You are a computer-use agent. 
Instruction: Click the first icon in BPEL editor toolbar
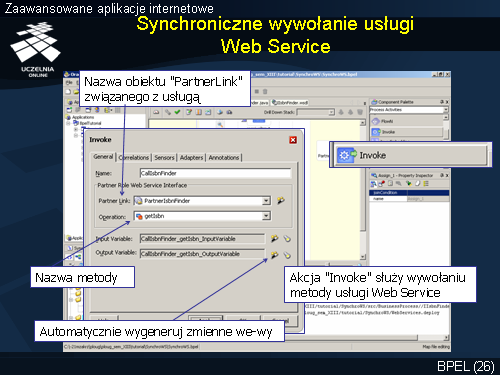tap(156, 112)
